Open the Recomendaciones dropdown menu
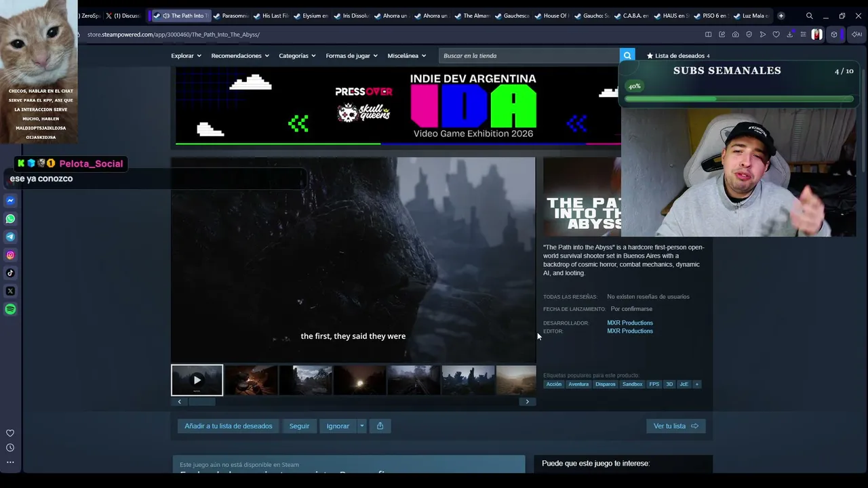This screenshot has height=488, width=868. (240, 56)
